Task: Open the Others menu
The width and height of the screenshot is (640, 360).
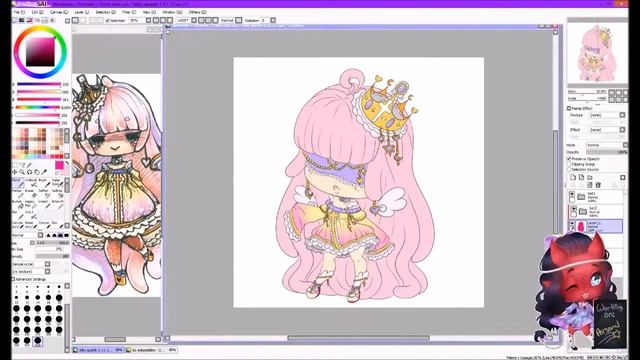Action: click(198, 12)
